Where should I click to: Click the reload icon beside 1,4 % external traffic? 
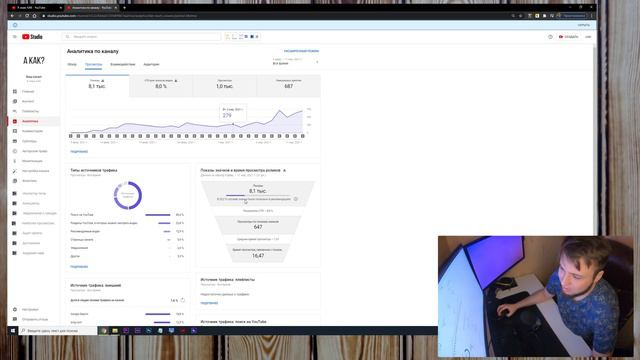click(x=182, y=300)
